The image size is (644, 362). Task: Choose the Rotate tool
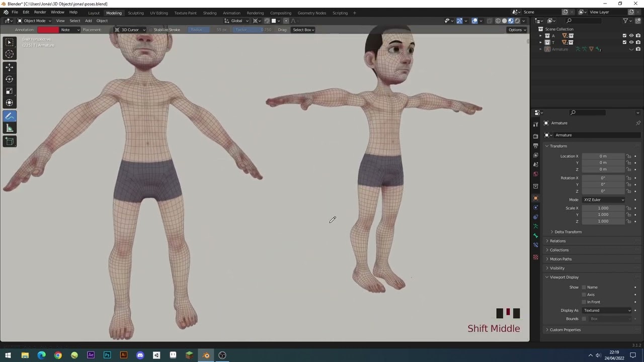click(x=9, y=79)
